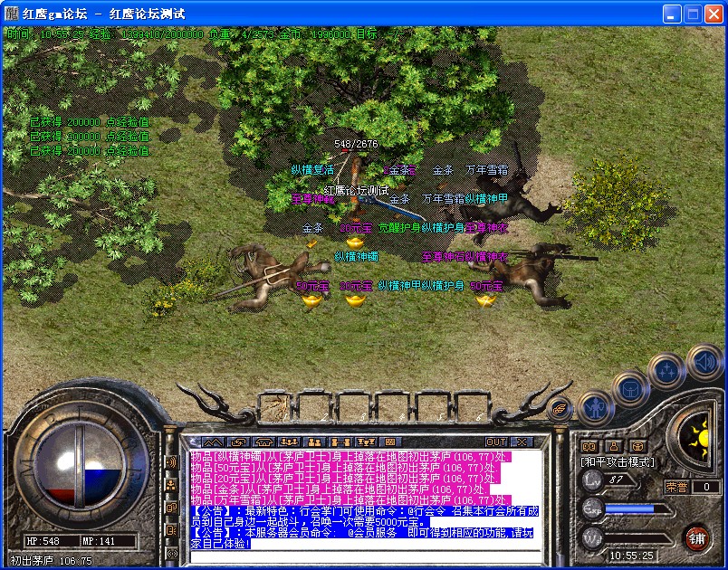Select quick-slot 6 on the belt
Screen dimensions: 728x570
pyautogui.click(x=472, y=408)
